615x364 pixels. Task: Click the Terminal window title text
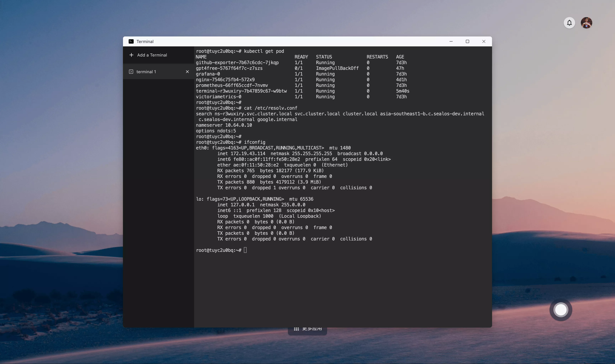click(x=145, y=41)
